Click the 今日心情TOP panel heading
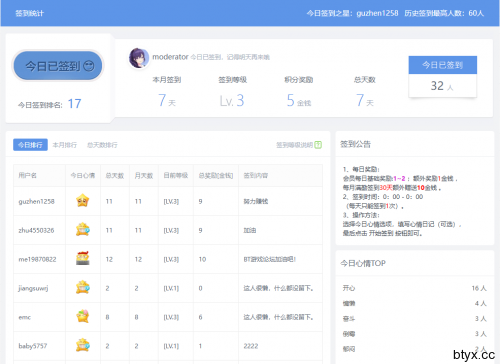 (363, 263)
